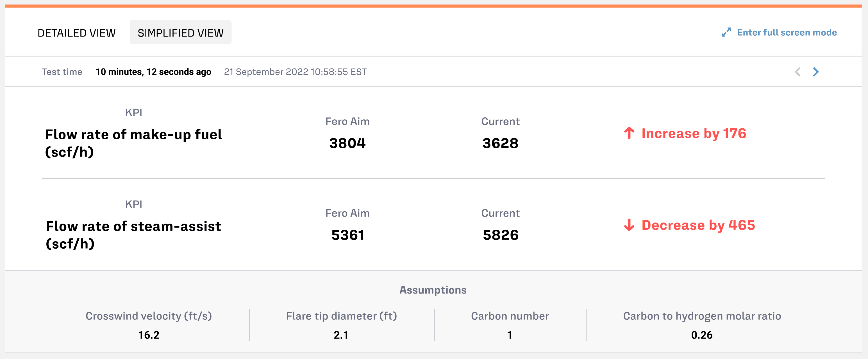Screen dimensions: 868x359
Task: Click the steam-assist Fero Aim value 5361
Action: [347, 235]
